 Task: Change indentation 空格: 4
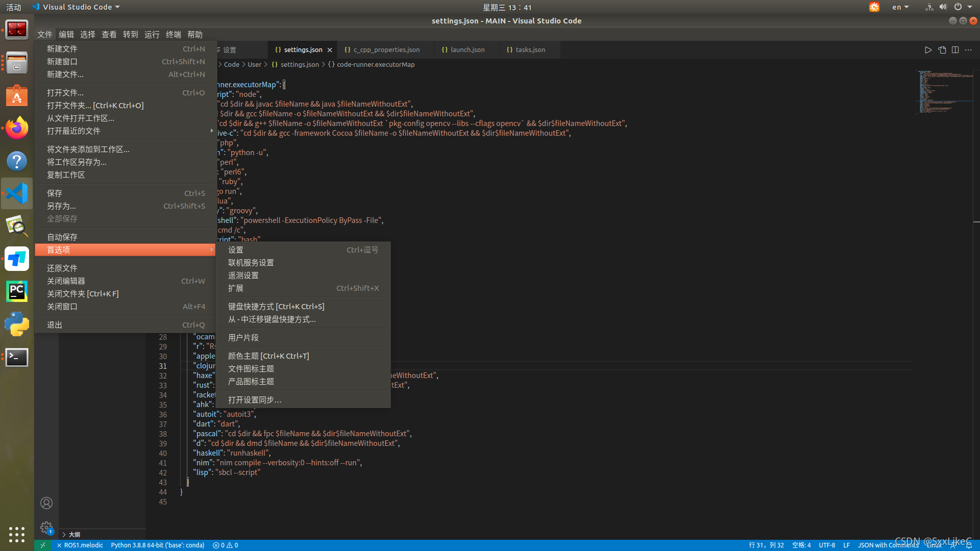click(801, 545)
